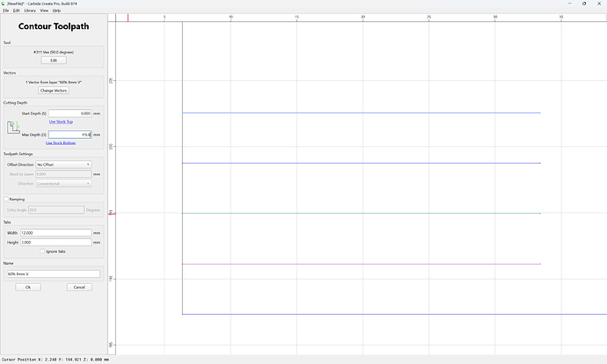Click the Start Depth input field
The height and width of the screenshot is (364, 607).
[70, 113]
